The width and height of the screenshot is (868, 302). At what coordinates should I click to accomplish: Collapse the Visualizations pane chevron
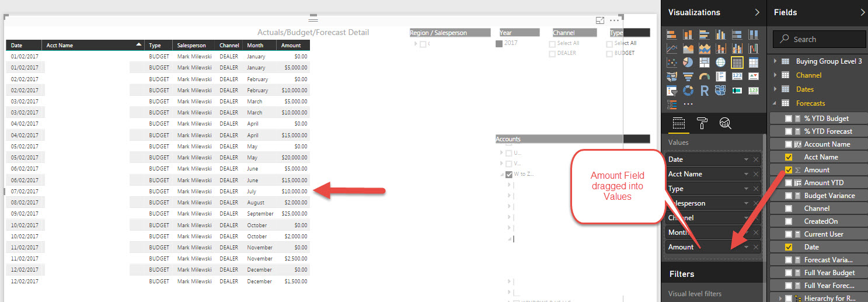757,12
